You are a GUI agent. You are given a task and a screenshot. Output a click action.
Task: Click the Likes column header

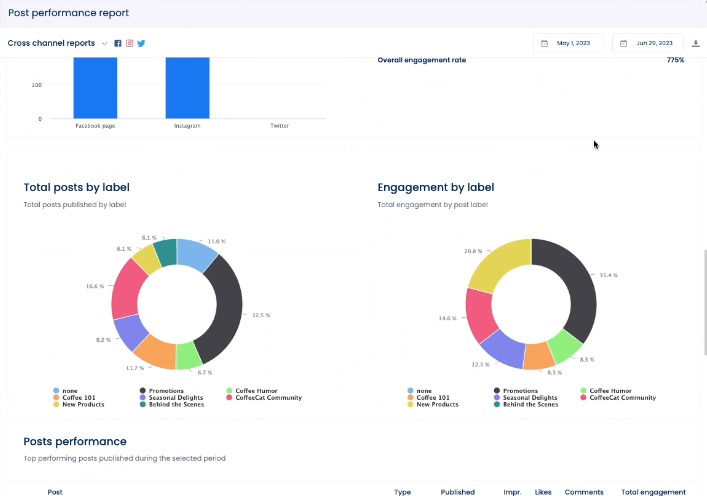click(x=543, y=492)
